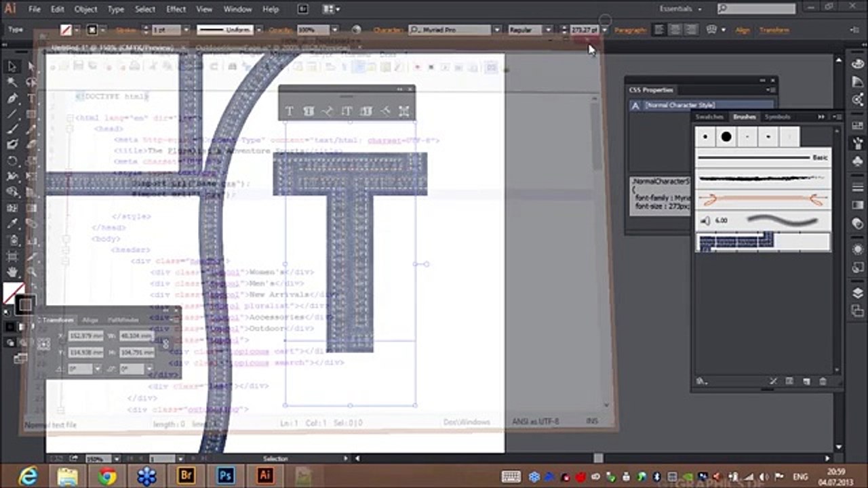Open Bridge from the Illustrator top bar
Screen dimensions: 868x488
(x=303, y=9)
